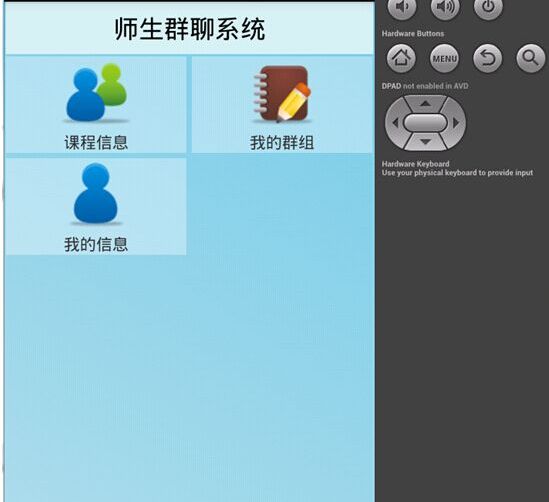Click the power hardware button

(x=488, y=7)
